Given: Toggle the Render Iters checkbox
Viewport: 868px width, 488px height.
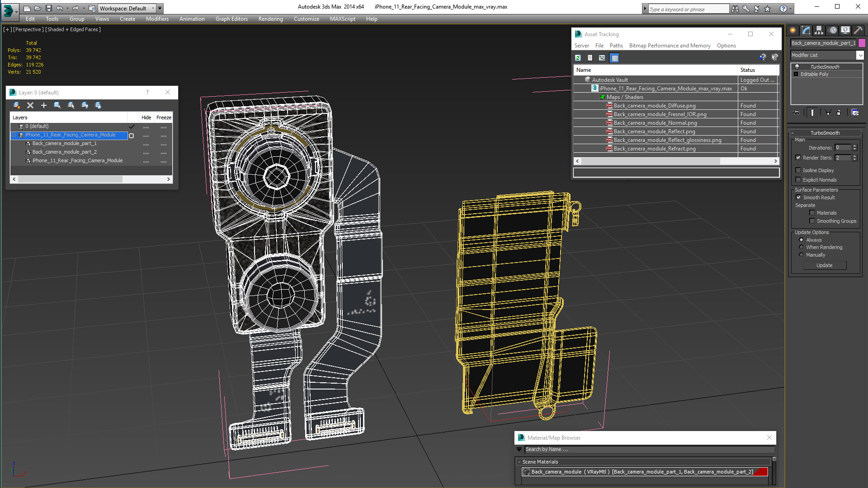Looking at the screenshot, I should pos(798,158).
